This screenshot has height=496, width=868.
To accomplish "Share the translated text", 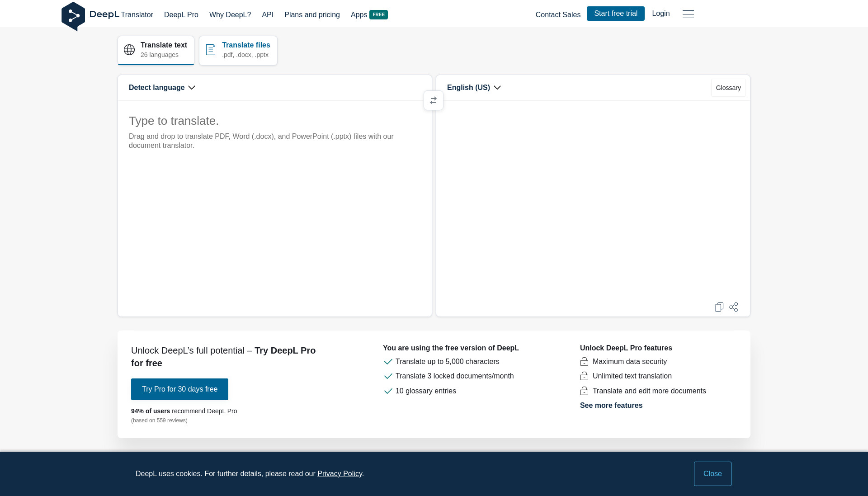I will click(x=734, y=307).
